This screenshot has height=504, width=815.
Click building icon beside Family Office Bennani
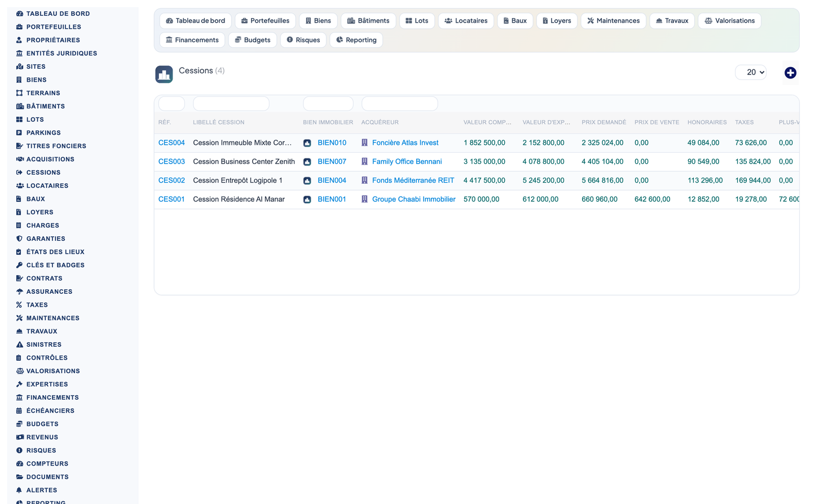pyautogui.click(x=364, y=162)
